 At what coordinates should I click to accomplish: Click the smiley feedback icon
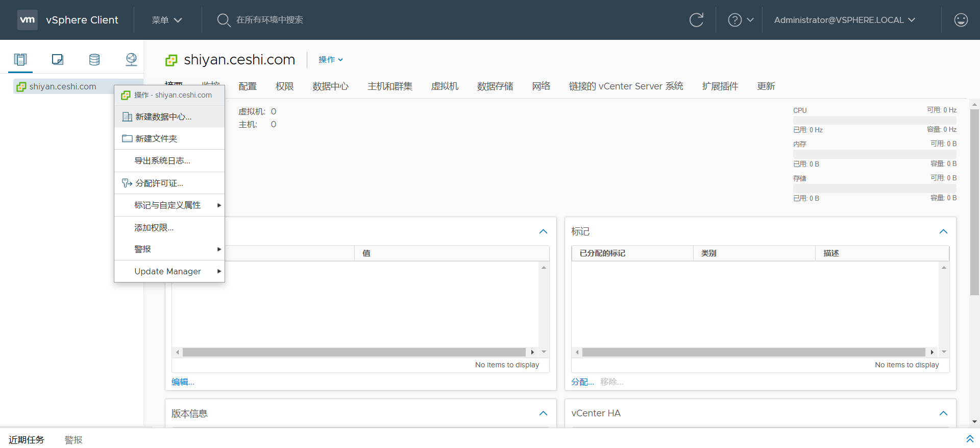coord(961,20)
